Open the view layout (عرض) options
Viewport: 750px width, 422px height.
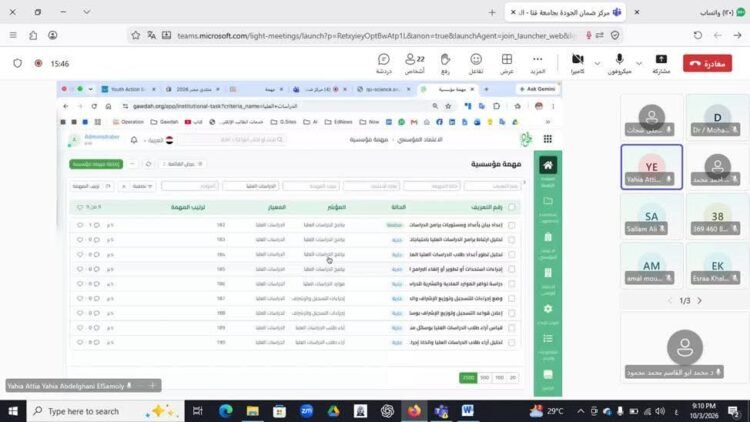coord(507,64)
